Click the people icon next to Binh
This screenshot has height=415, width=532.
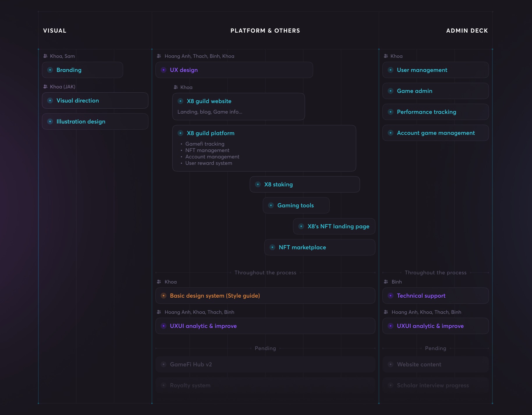386,282
